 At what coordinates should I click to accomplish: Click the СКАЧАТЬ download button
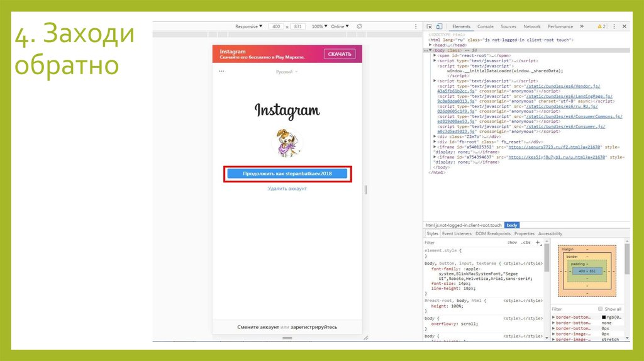pos(339,54)
